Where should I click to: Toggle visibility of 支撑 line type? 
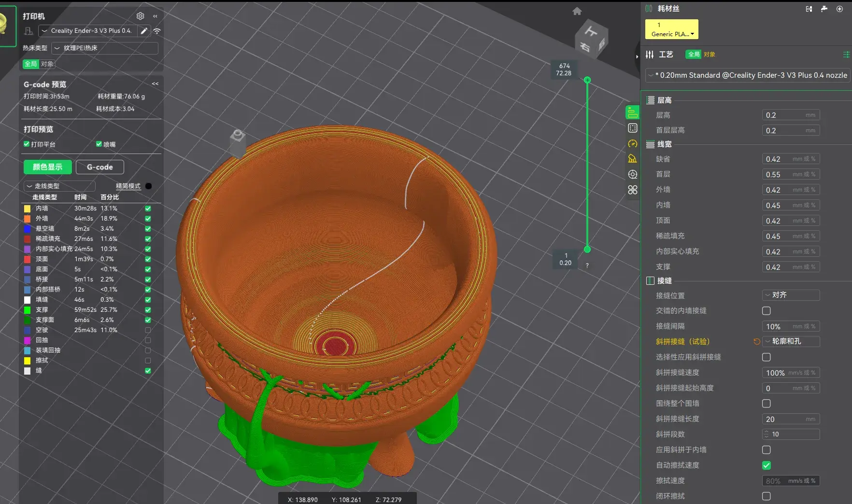tap(148, 310)
